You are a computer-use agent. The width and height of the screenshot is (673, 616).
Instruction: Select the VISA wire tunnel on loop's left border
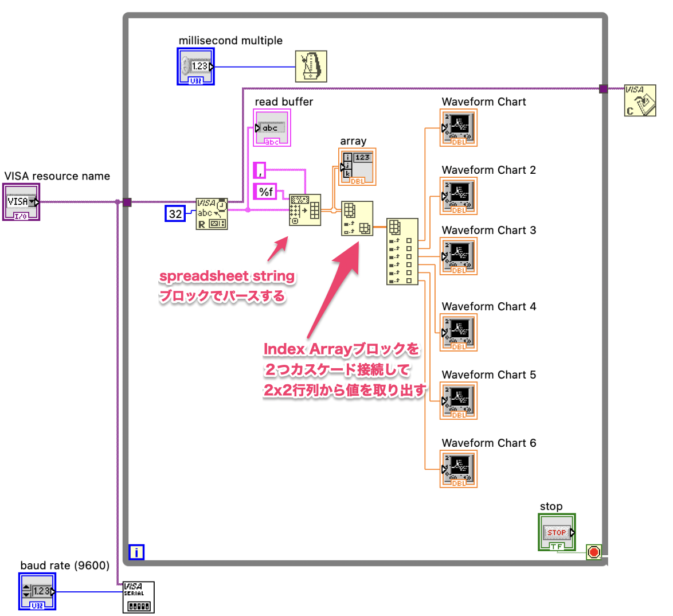coord(127,202)
